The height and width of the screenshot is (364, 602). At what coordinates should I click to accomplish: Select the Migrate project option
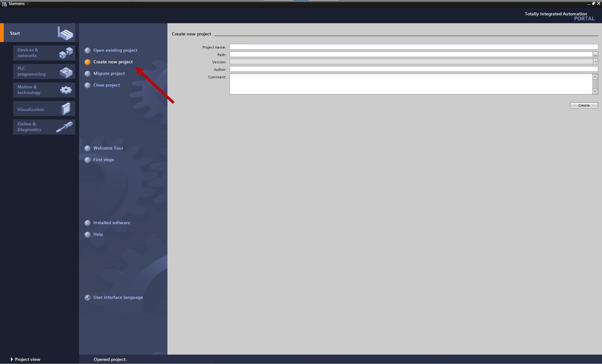tap(109, 73)
